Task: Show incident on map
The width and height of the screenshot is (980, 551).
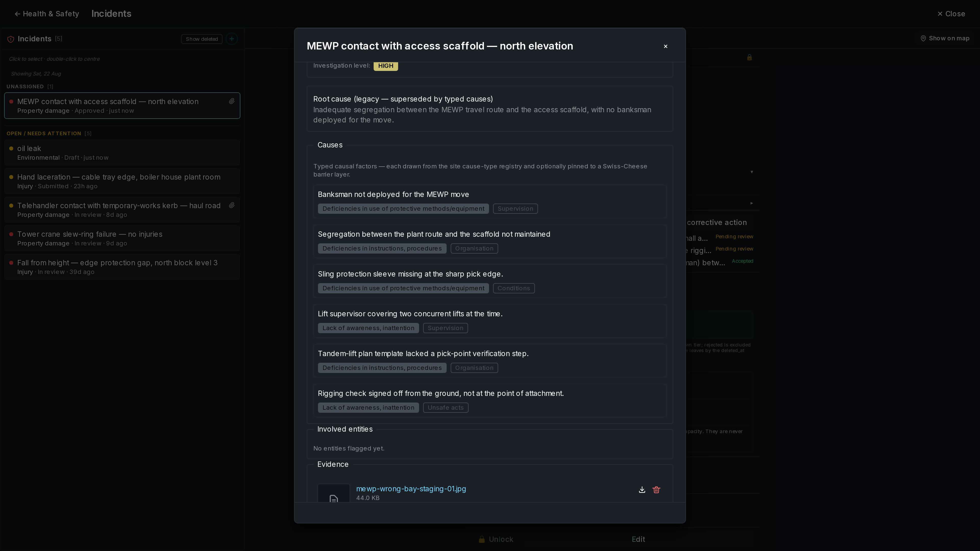Action: pos(945,39)
